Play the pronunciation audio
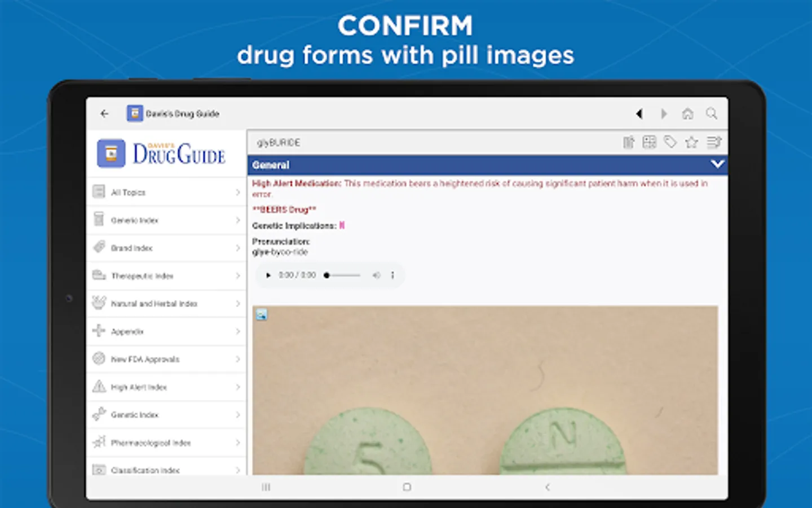 [x=268, y=275]
